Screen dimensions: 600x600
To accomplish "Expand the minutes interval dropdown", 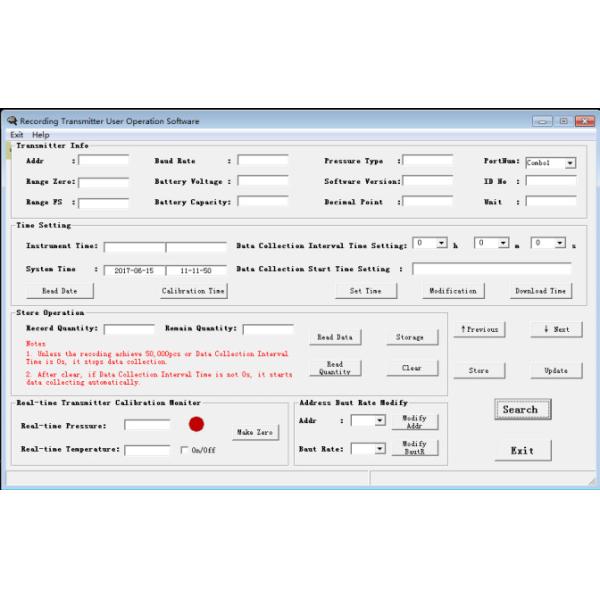I will pos(504,243).
